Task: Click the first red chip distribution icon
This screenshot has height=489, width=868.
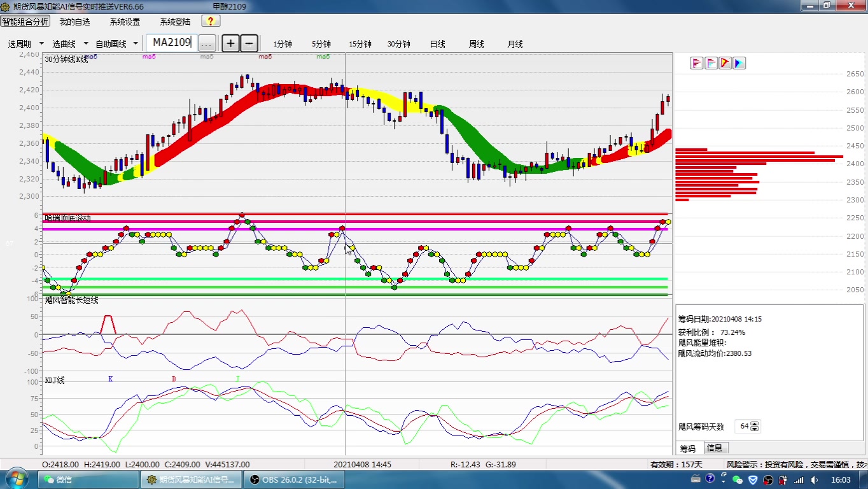Action: click(x=697, y=63)
